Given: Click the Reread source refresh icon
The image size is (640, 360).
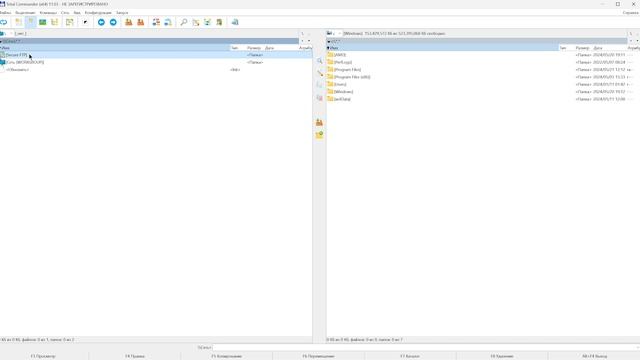Looking at the screenshot, I should click(x=4, y=22).
